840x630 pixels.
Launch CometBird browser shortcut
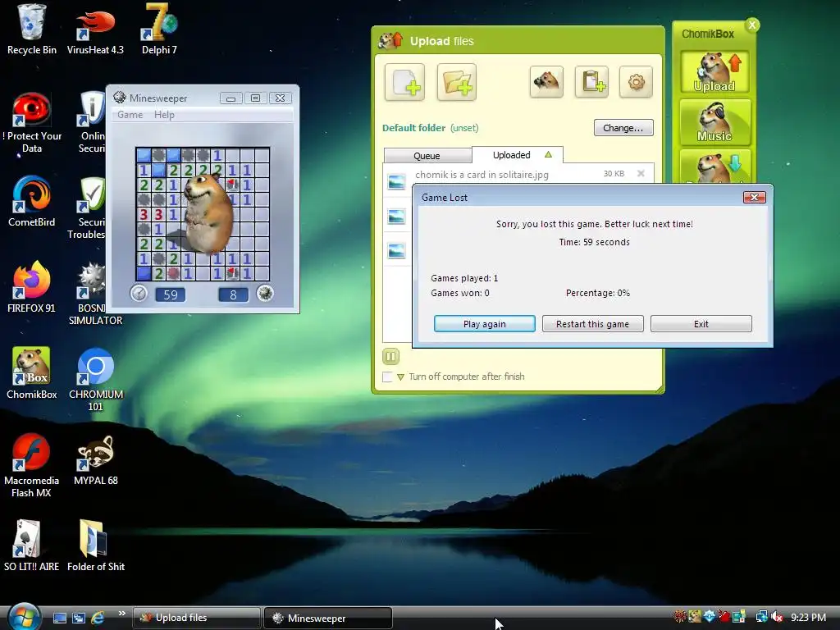click(x=32, y=201)
